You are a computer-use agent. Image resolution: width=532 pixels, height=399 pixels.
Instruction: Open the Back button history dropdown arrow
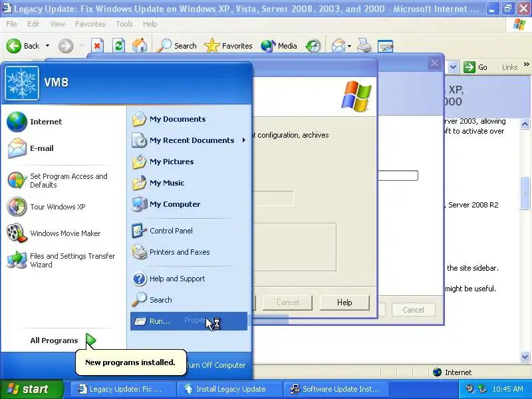coord(47,46)
